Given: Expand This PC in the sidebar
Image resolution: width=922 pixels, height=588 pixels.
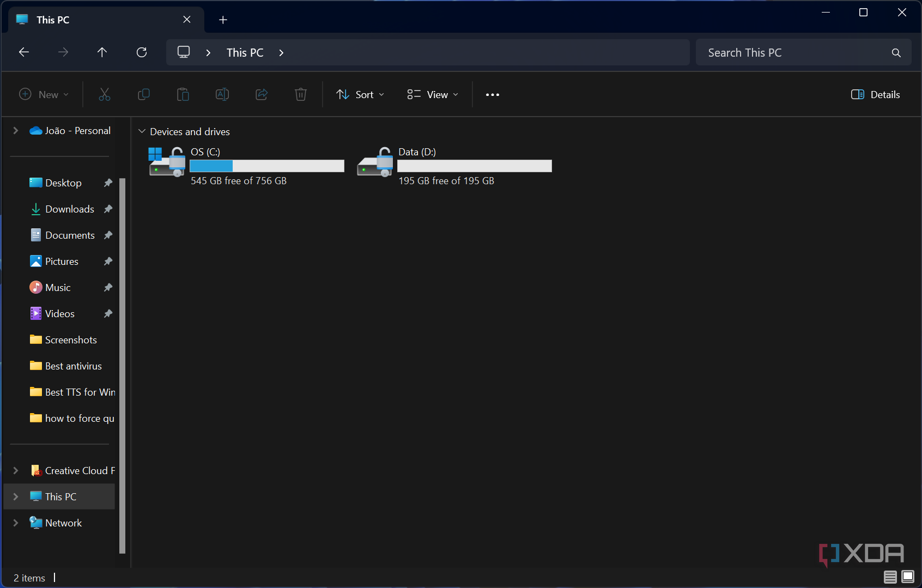Looking at the screenshot, I should pos(15,496).
